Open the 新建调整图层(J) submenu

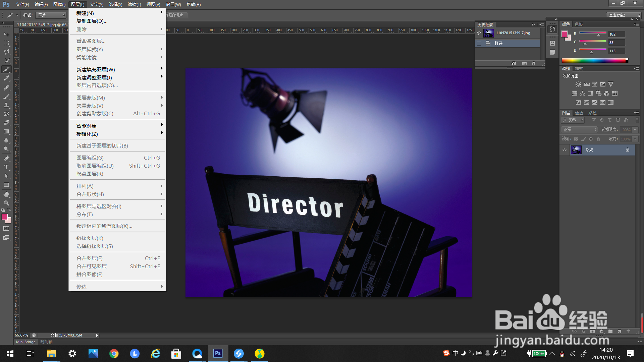pos(94,77)
